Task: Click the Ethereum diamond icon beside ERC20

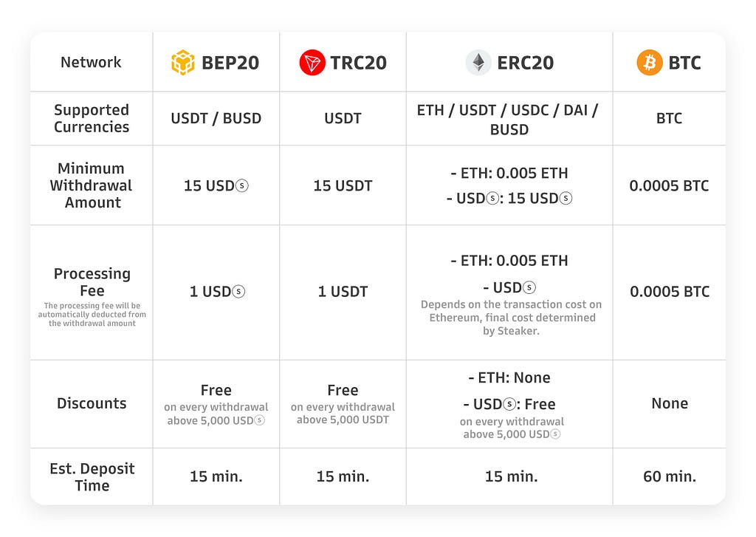Action: pyautogui.click(x=478, y=63)
